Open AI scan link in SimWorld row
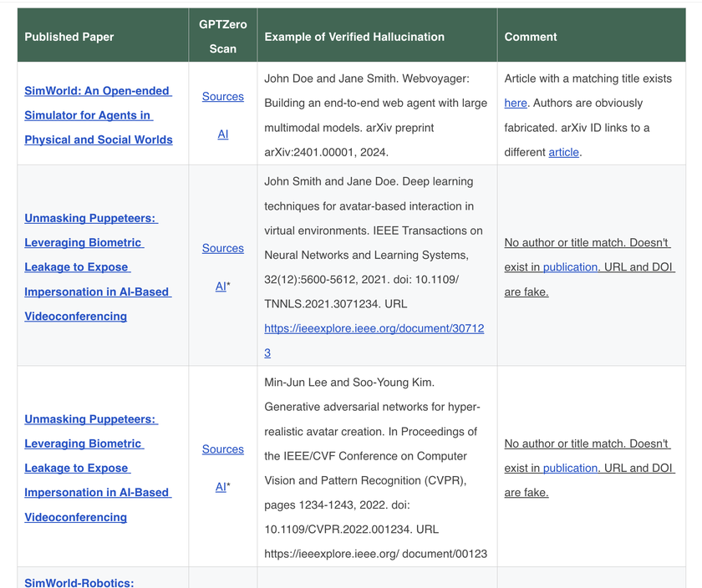Viewport: 702px width, 588px height. [x=222, y=134]
